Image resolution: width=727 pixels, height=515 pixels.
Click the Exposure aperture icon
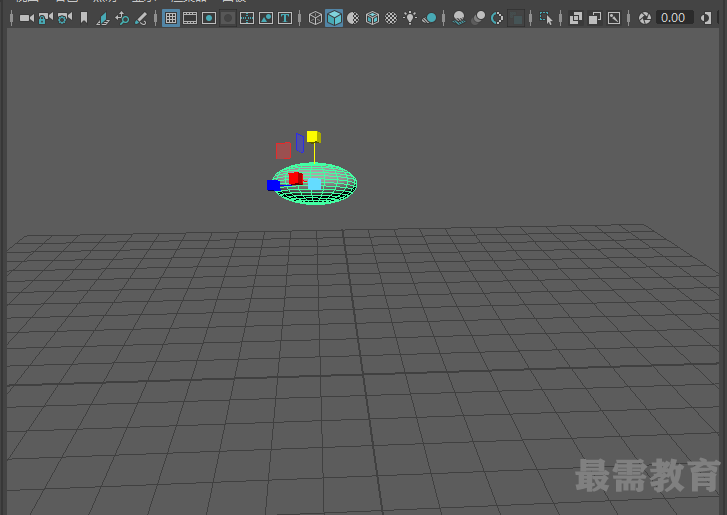tap(645, 18)
